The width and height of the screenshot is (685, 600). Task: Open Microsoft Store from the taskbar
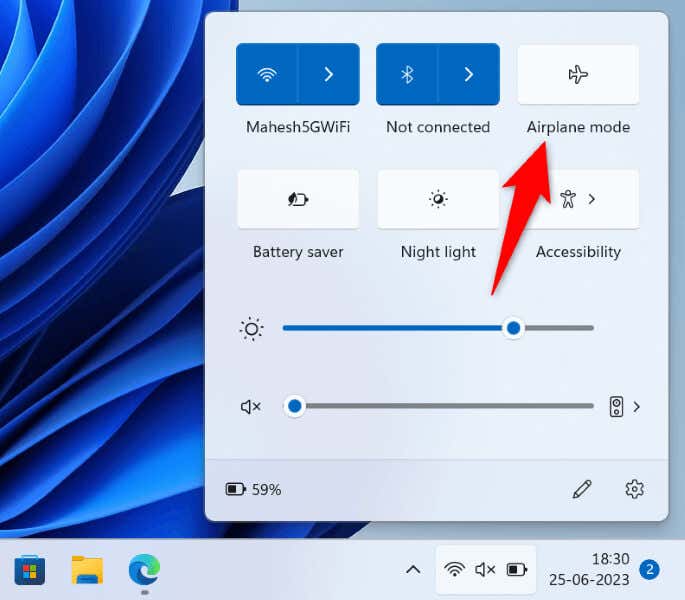[x=29, y=570]
